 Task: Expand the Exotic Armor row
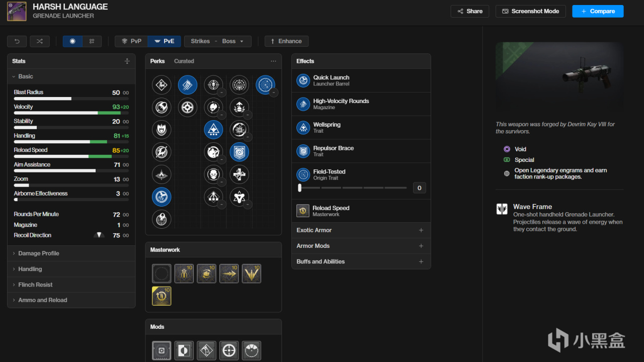tap(361, 230)
